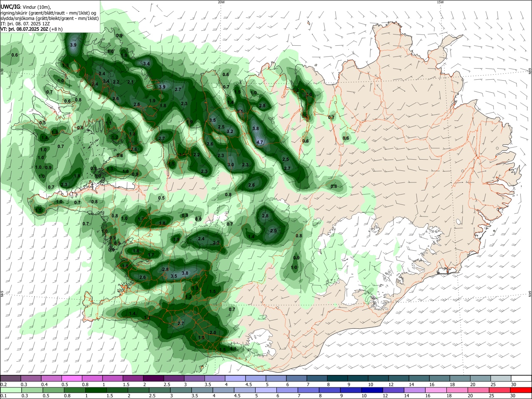The width and height of the screenshot is (532, 399).
Task: Click the bright pink 0.5–0.8 snow legend swatch
Action: 71,379
